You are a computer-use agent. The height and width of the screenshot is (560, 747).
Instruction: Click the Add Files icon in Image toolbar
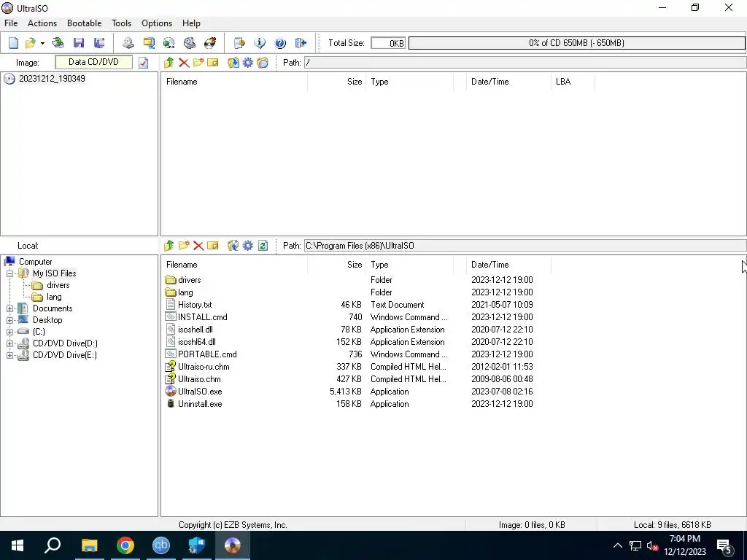[233, 63]
